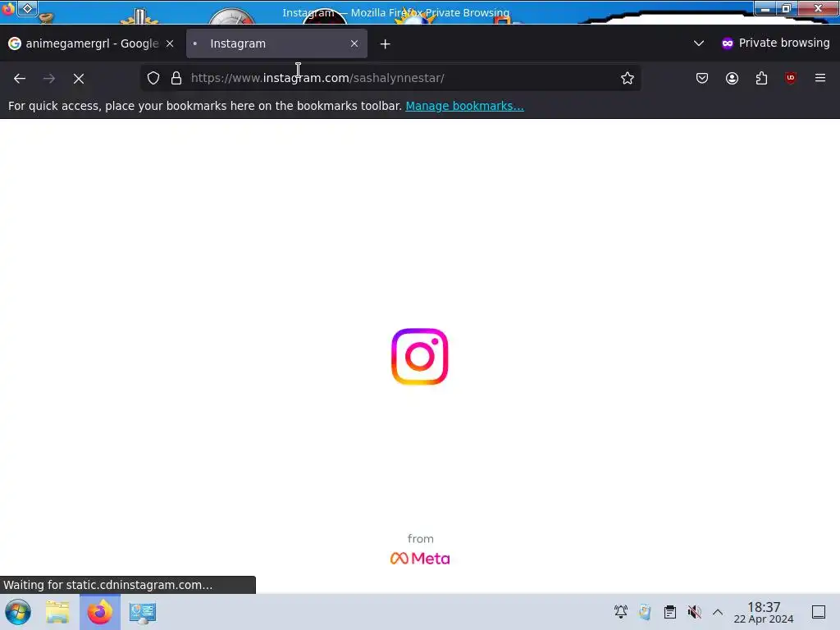Open the tracking protection shield icon
Screen dimensions: 840x630
tap(153, 78)
